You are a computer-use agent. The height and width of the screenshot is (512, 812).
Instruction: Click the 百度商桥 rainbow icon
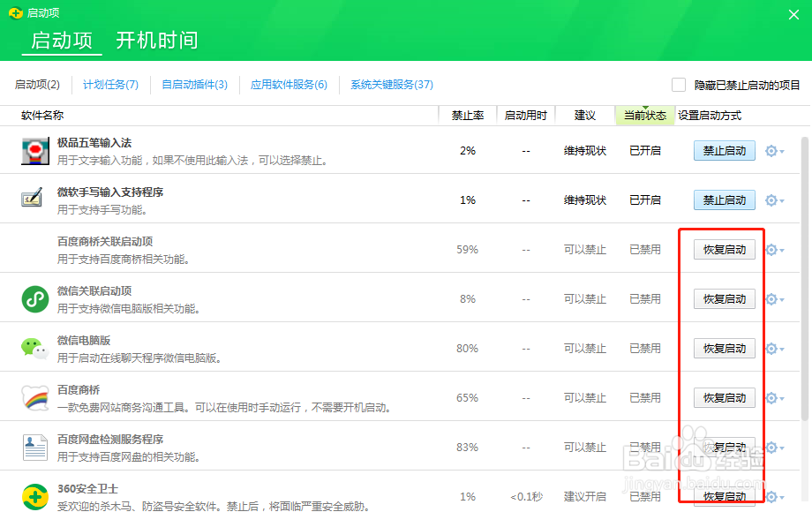(x=35, y=397)
